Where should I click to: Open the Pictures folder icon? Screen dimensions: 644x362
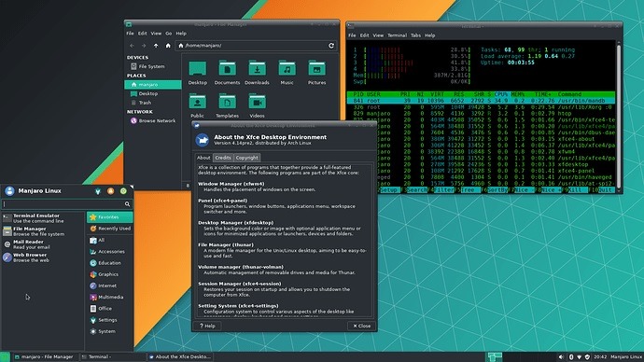coord(316,68)
